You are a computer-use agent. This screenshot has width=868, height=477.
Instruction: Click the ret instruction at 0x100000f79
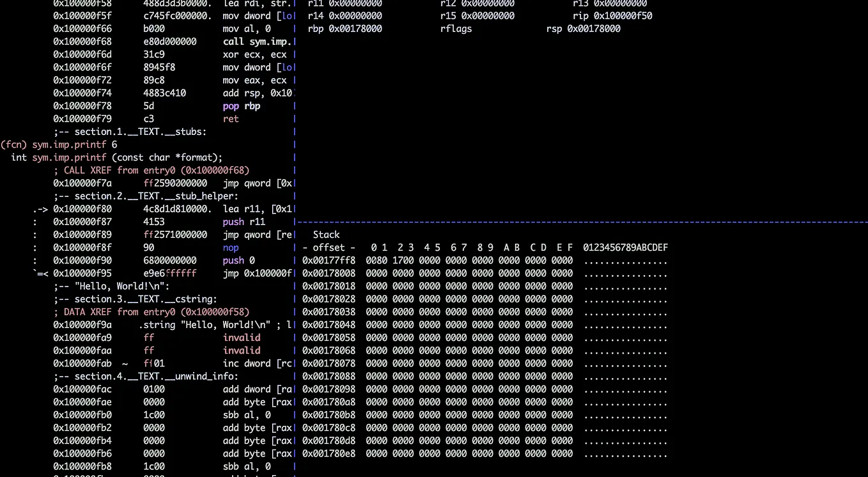point(231,118)
